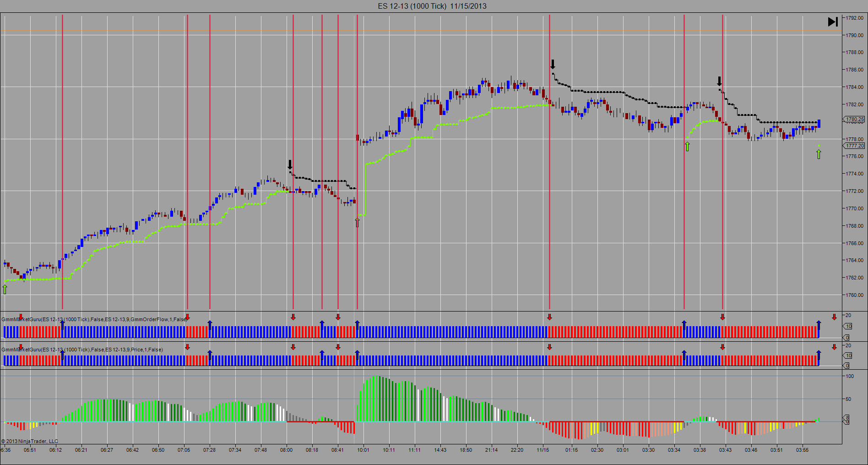The width and height of the screenshot is (868, 465).
Task: Click the 50 level on the histogram axis
Action: click(848, 399)
